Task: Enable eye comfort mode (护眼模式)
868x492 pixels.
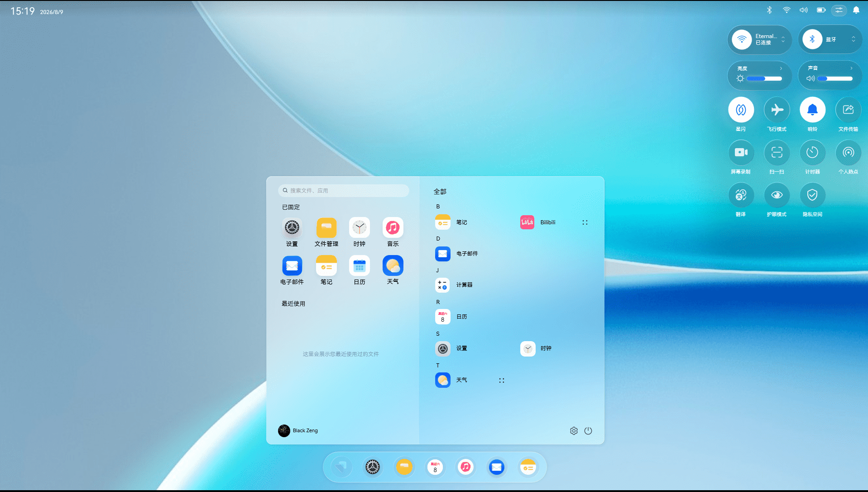Action: pos(777,195)
